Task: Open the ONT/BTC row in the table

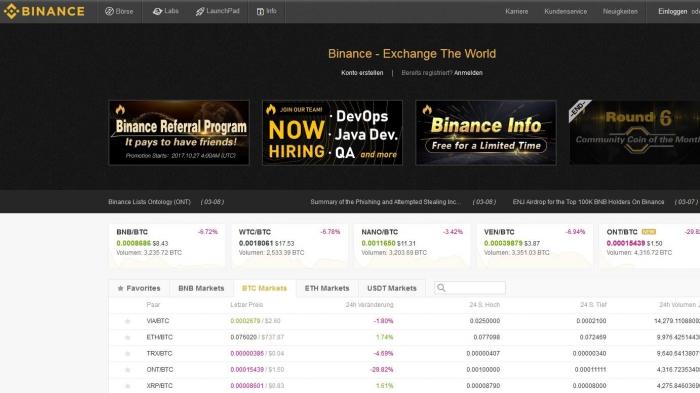Action: click(x=404, y=369)
